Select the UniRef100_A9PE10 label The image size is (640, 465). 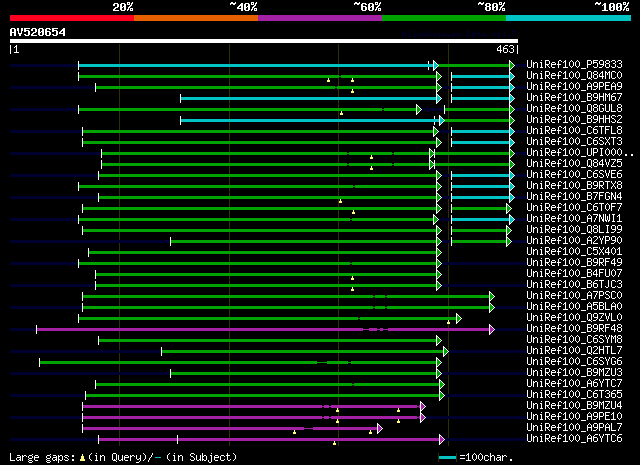point(574,417)
